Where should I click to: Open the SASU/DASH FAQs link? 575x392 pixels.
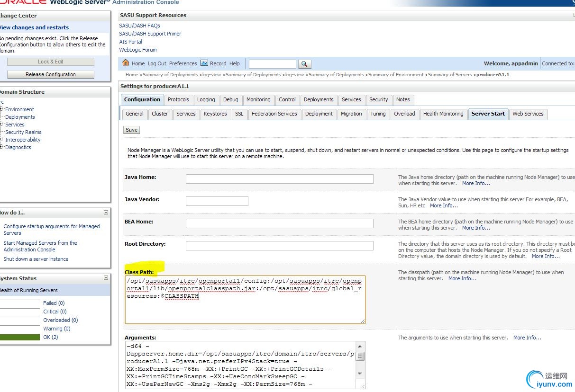click(x=139, y=26)
